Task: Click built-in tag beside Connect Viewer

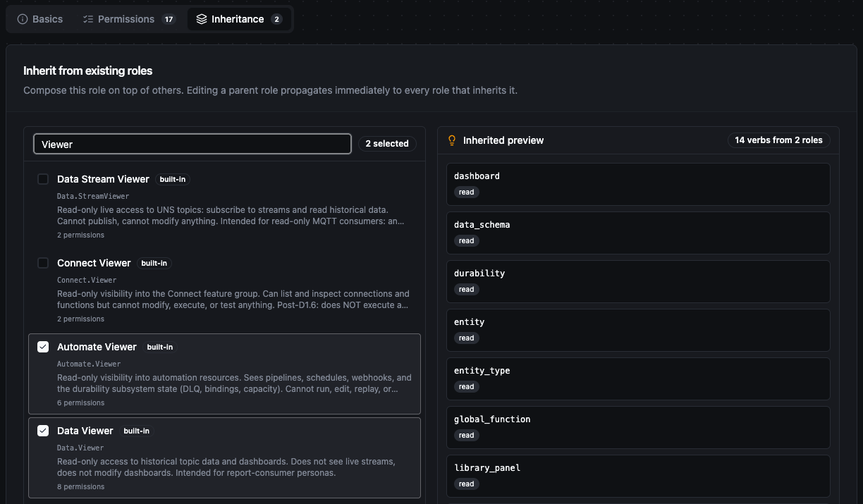Action: pyautogui.click(x=154, y=263)
